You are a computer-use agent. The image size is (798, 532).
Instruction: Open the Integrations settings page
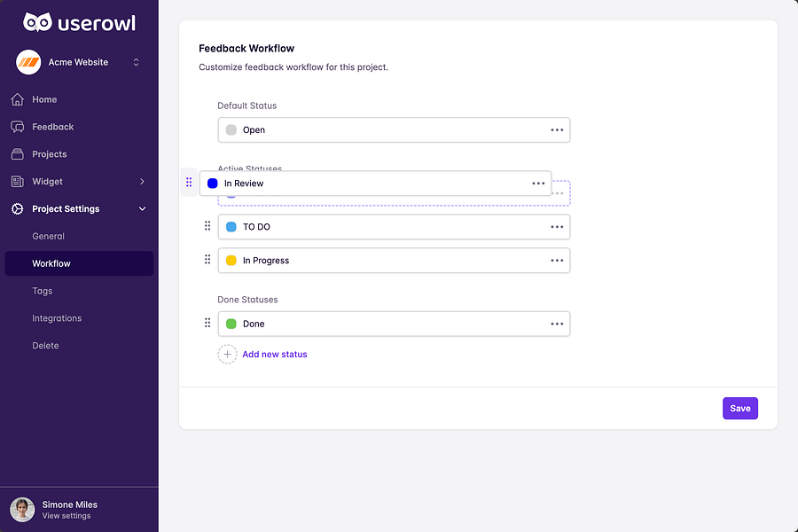pos(57,318)
